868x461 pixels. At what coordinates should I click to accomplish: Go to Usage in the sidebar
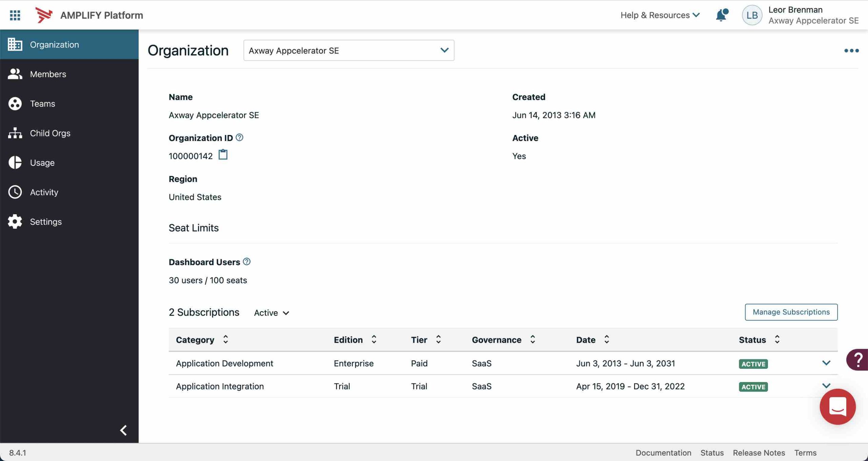click(69, 162)
